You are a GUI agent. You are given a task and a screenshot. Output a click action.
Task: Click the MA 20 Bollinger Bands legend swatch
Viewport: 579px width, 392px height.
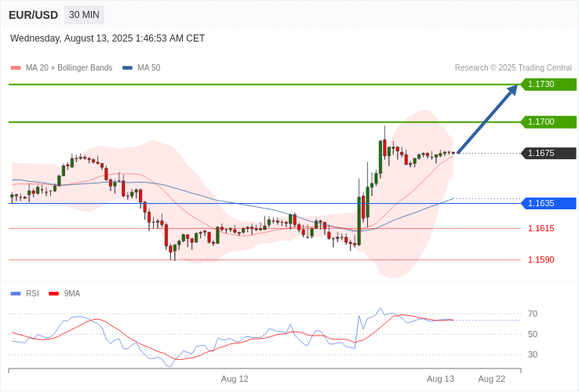(x=16, y=68)
